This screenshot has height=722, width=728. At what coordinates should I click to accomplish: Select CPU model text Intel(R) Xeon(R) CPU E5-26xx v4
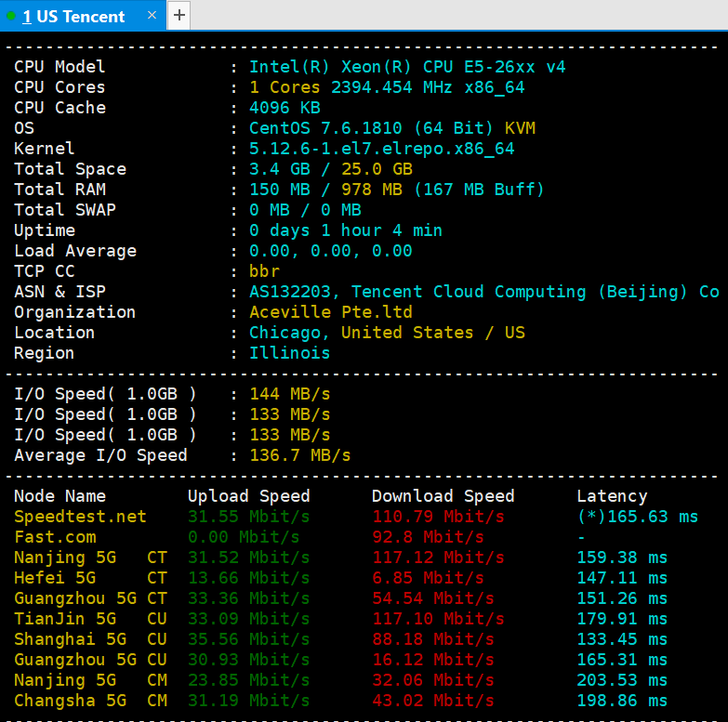coord(407,67)
